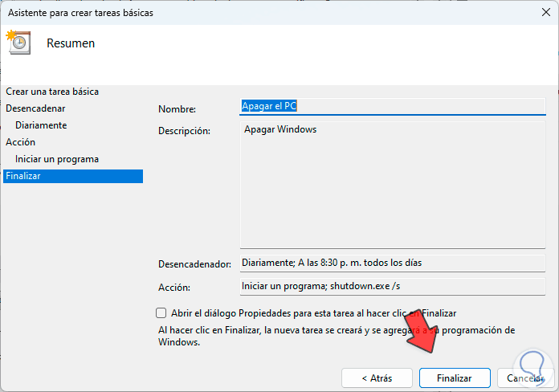Click the task wizard clock icon
Image resolution: width=559 pixels, height=392 pixels.
click(18, 43)
